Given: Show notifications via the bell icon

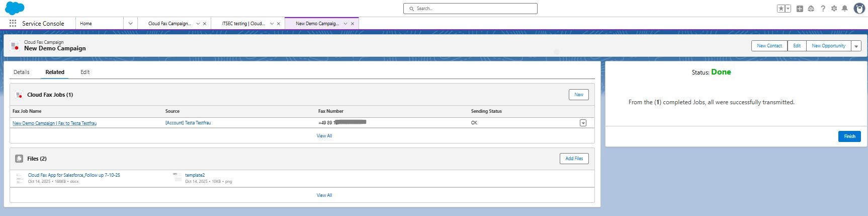Looking at the screenshot, I should click(845, 9).
